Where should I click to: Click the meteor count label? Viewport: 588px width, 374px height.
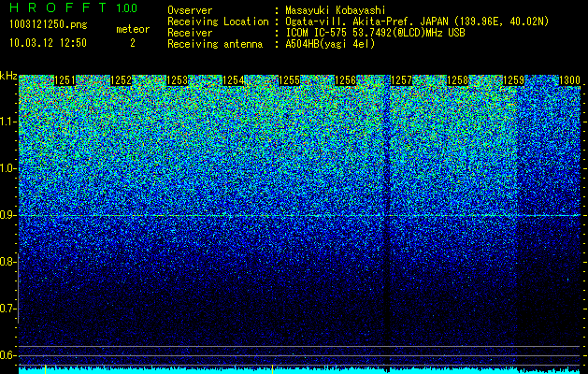pyautogui.click(x=133, y=29)
